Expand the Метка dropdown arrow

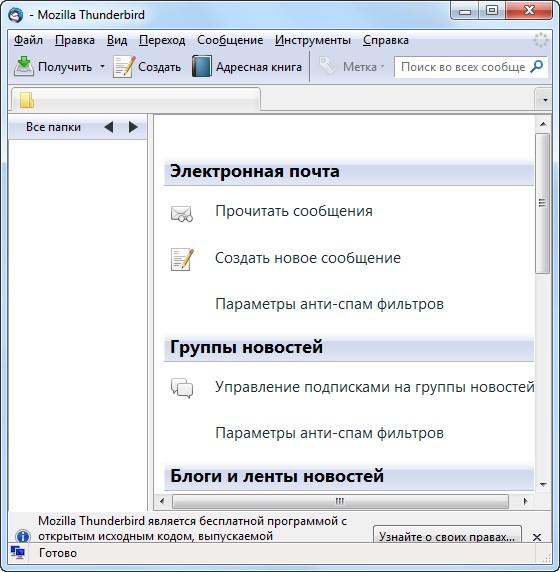click(x=382, y=66)
